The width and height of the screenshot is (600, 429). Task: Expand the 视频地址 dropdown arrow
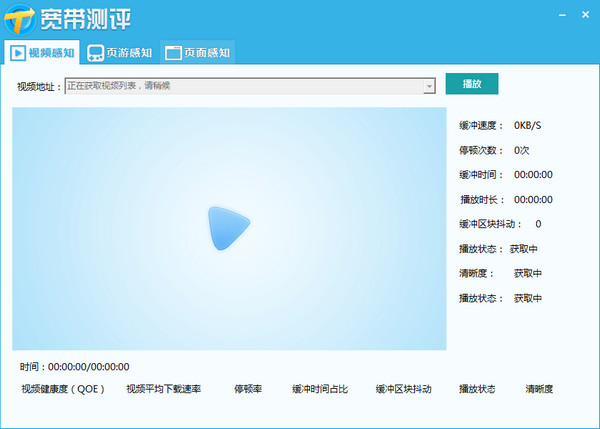click(x=429, y=87)
